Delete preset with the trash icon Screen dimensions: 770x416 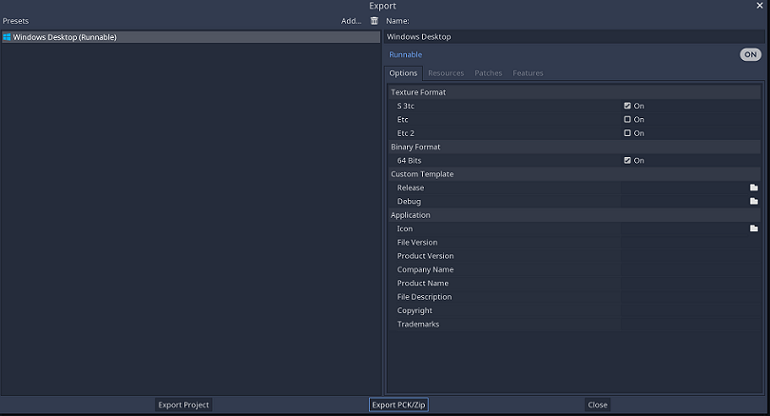coord(374,21)
